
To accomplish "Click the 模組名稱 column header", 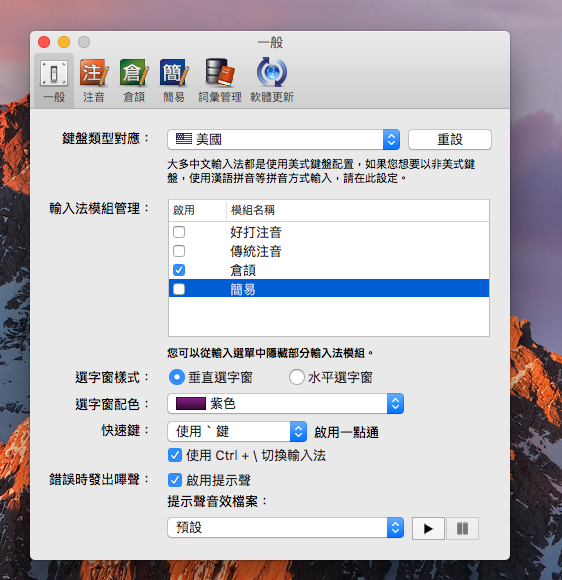I will (253, 210).
